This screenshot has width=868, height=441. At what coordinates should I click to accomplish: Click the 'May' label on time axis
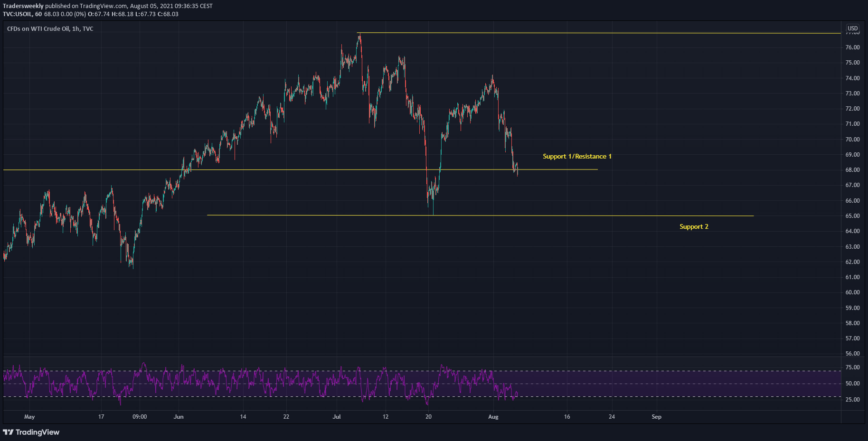coord(29,417)
